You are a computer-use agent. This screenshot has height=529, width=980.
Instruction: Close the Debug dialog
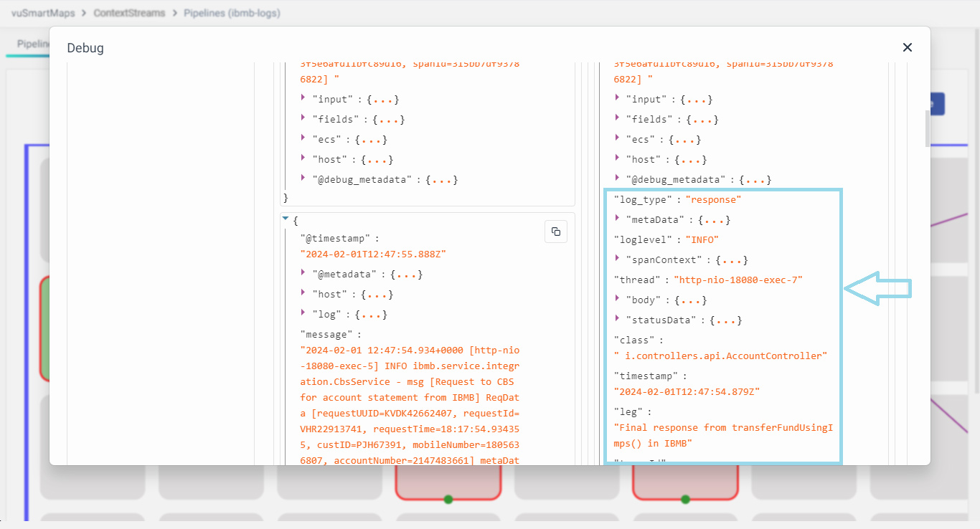(908, 47)
